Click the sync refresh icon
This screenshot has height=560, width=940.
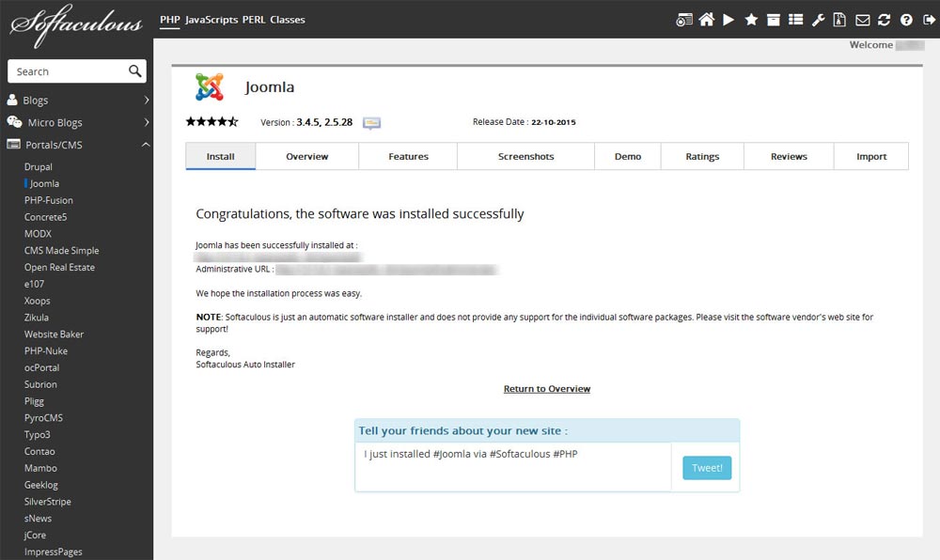tap(885, 20)
